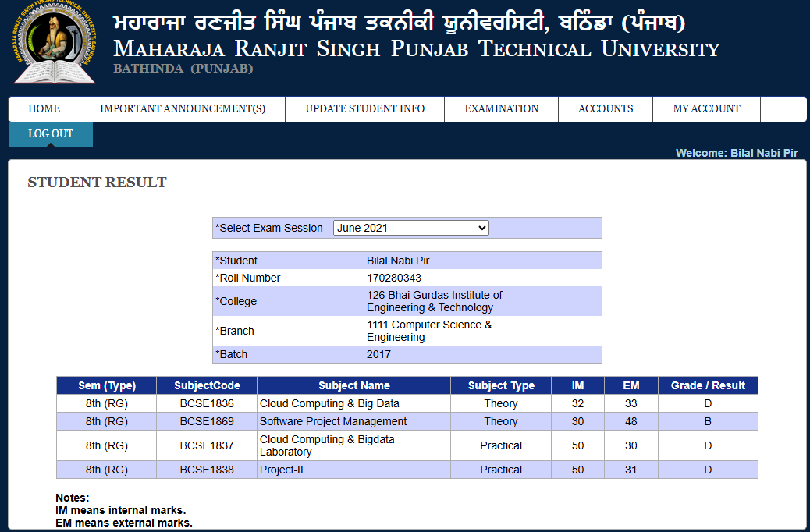
Task: Click subject code BCSE1838
Action: 207,470
